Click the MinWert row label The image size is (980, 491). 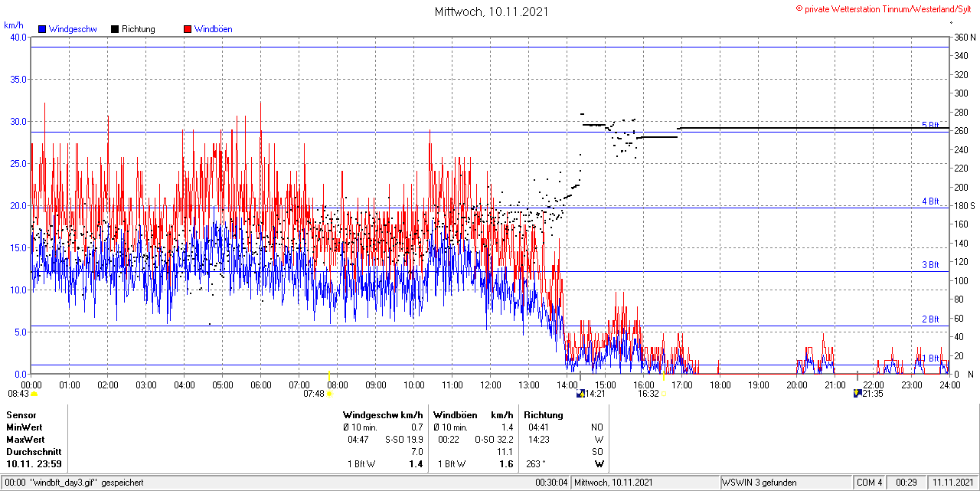tap(25, 427)
